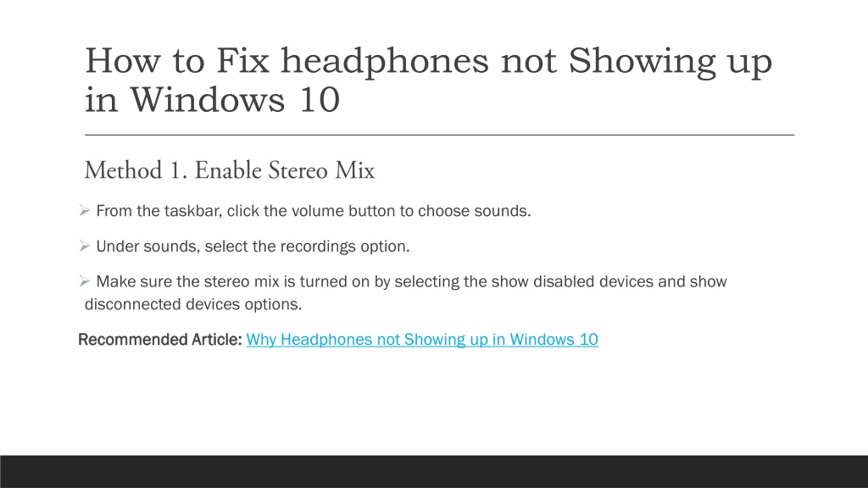The image size is (868, 488).
Task: Click the third arrow bullet beside Make sure
Action: [84, 281]
